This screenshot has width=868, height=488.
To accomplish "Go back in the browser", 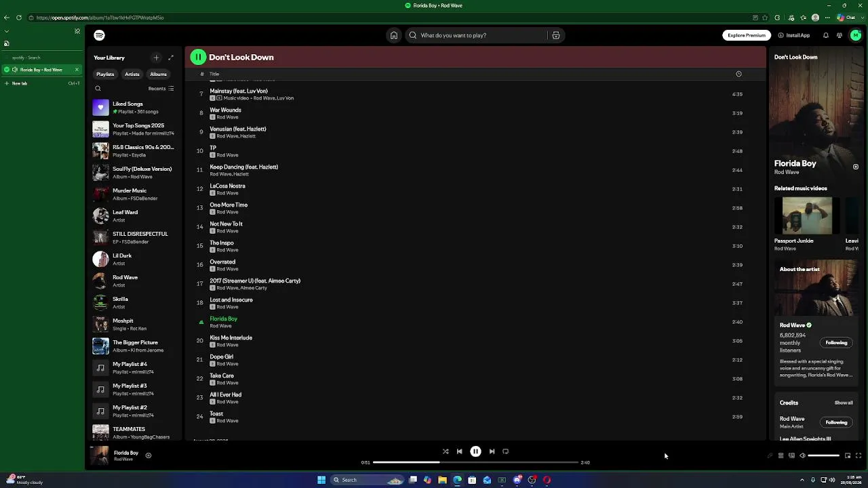I will 6,18.
